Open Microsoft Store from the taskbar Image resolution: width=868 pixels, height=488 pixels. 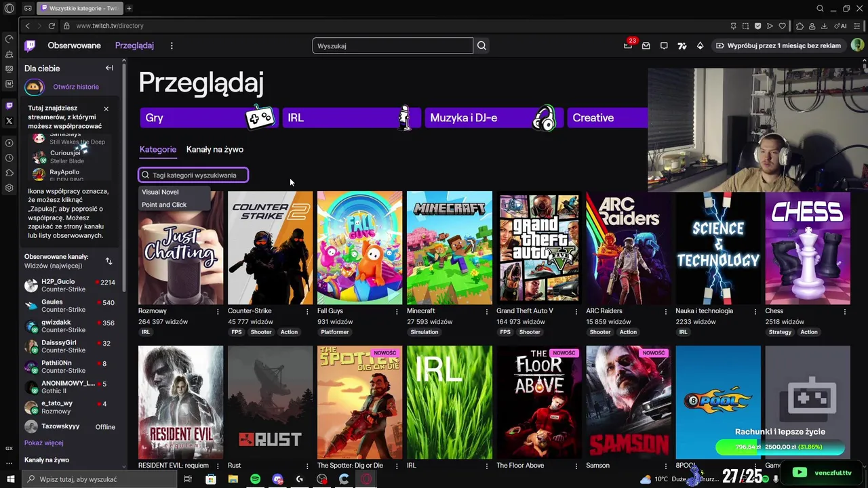[211, 479]
